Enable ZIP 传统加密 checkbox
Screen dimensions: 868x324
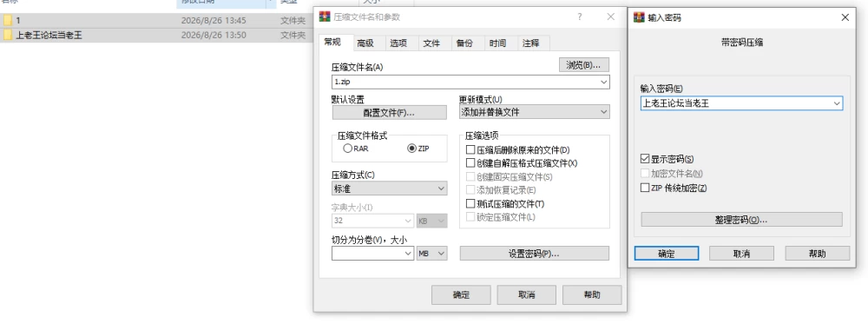[x=644, y=188]
